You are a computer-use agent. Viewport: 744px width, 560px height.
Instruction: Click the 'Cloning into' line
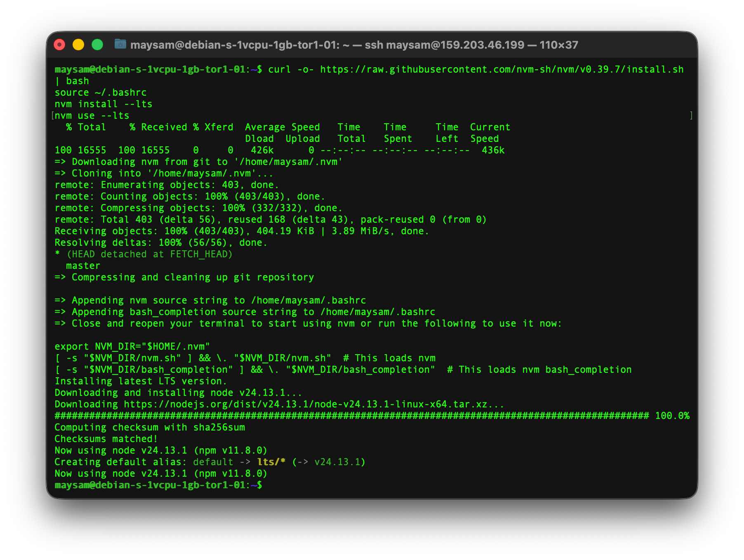click(164, 173)
